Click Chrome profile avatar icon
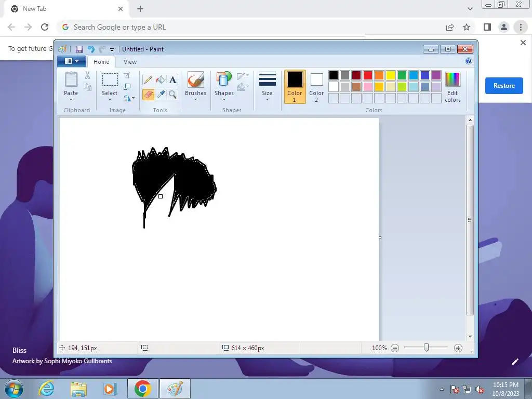The width and height of the screenshot is (532, 399). (x=504, y=27)
